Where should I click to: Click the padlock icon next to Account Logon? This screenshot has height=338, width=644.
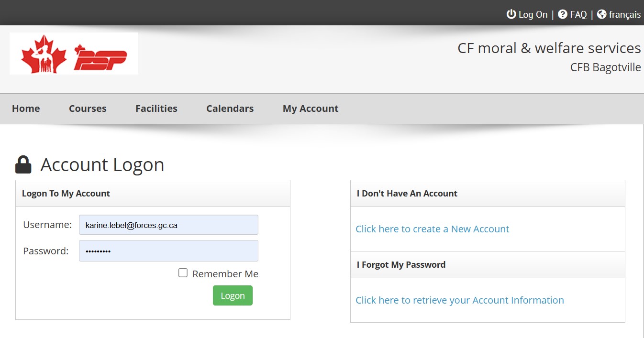pyautogui.click(x=23, y=164)
